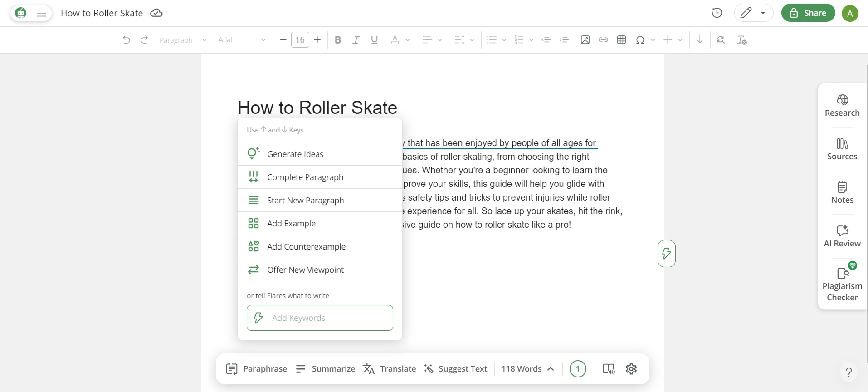Image resolution: width=868 pixels, height=392 pixels.
Task: Click the Flares lightning floating button
Action: click(666, 253)
